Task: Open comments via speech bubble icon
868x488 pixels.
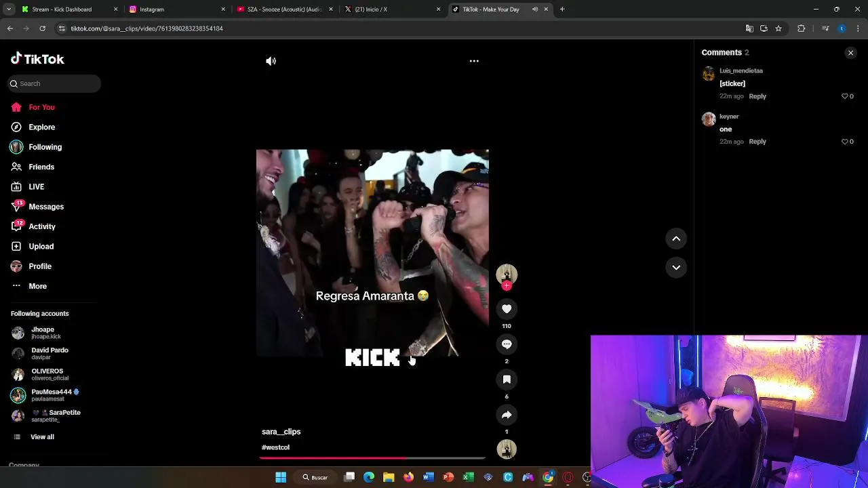Action: (507, 344)
